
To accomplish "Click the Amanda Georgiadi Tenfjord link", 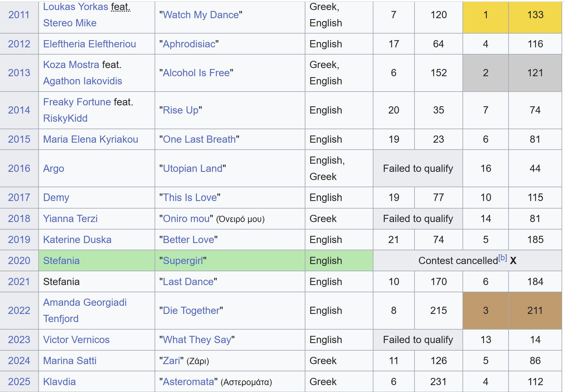I will click(85, 302).
